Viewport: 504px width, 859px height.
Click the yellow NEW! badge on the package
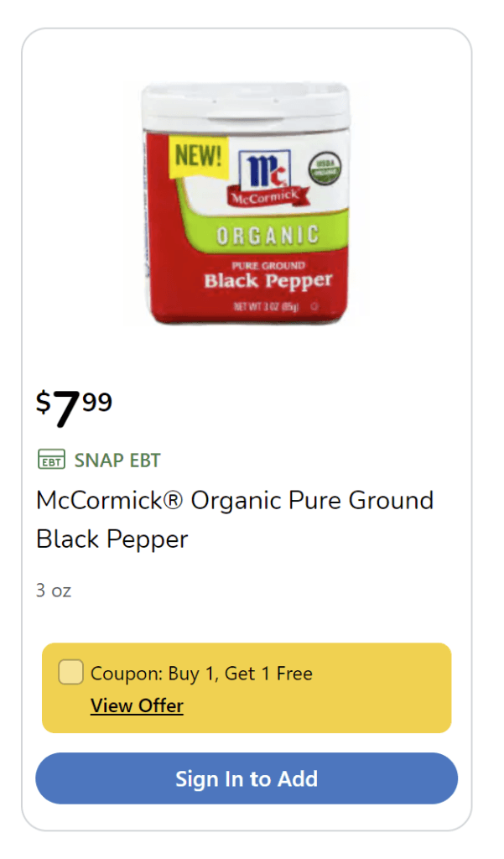tap(197, 154)
